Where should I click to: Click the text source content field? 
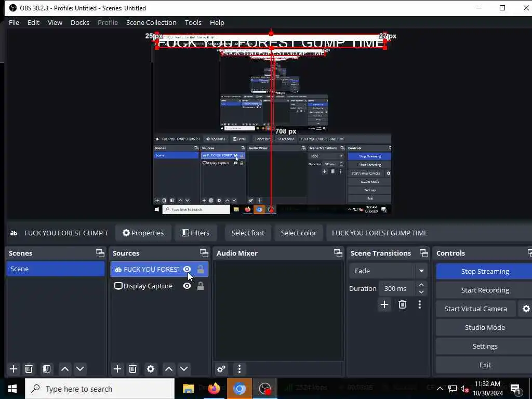coord(429,233)
